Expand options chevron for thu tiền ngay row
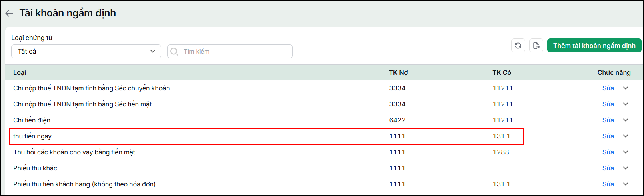 tap(626, 136)
